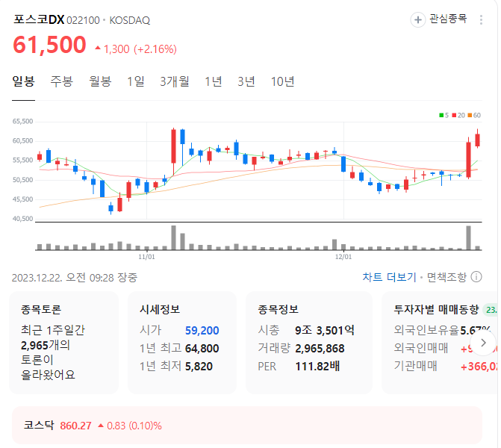Select the 일봉 chart tab
This screenshot has width=501, height=448.
23,81
